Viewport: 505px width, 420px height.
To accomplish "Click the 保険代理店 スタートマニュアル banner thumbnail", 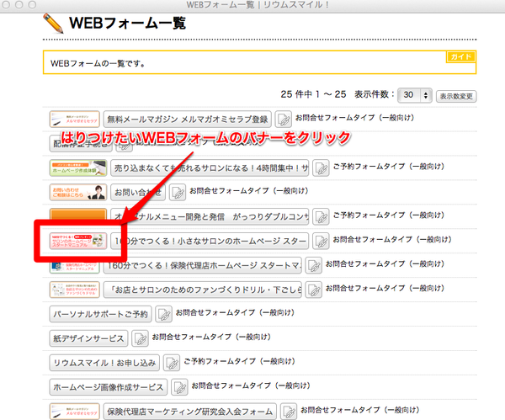I will 75,267.
